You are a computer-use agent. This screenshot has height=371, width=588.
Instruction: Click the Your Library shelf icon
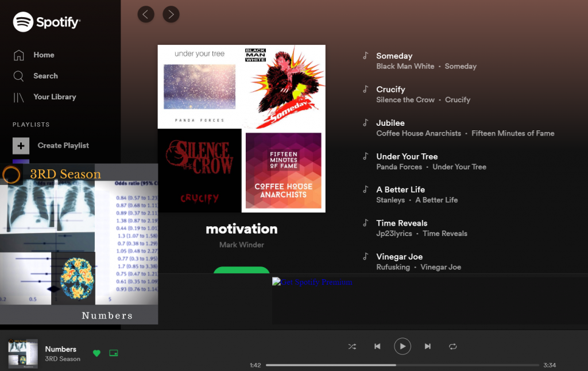tap(18, 98)
